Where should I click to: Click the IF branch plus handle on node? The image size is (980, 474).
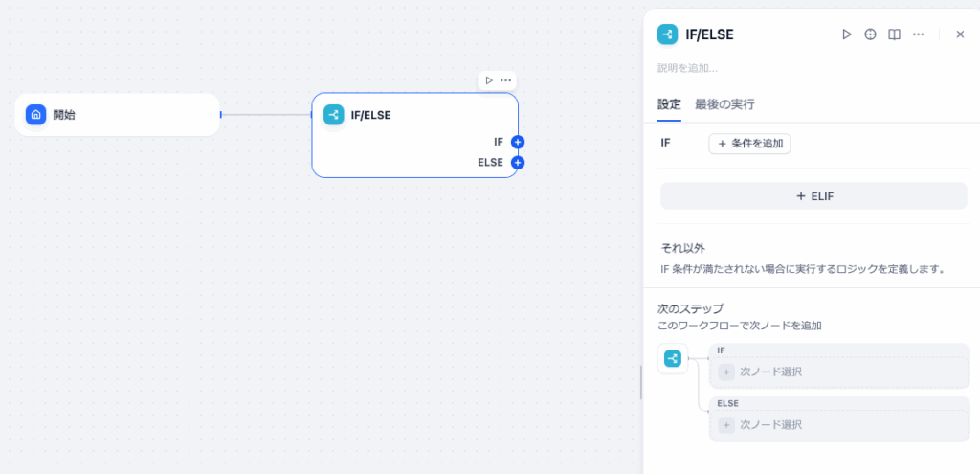click(518, 142)
